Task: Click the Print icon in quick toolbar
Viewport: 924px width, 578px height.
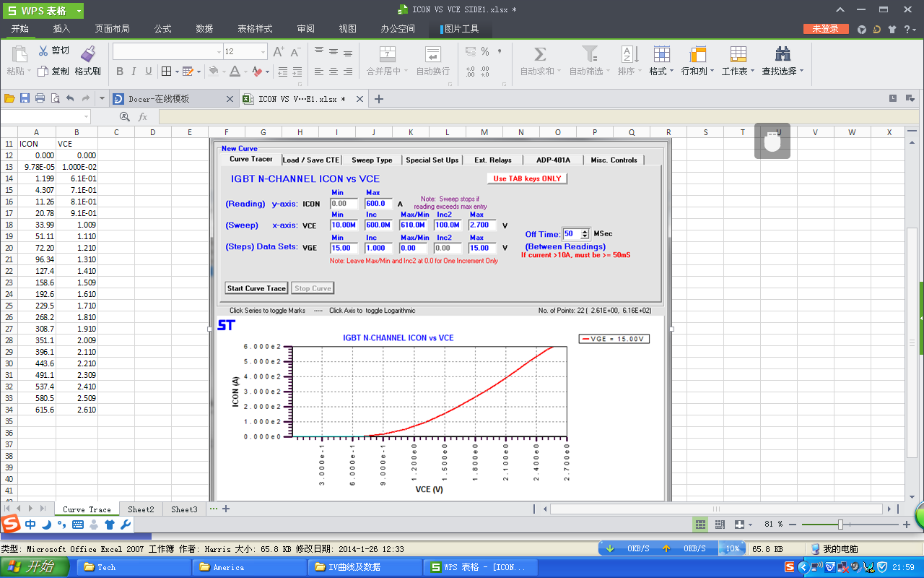Action: (40, 99)
